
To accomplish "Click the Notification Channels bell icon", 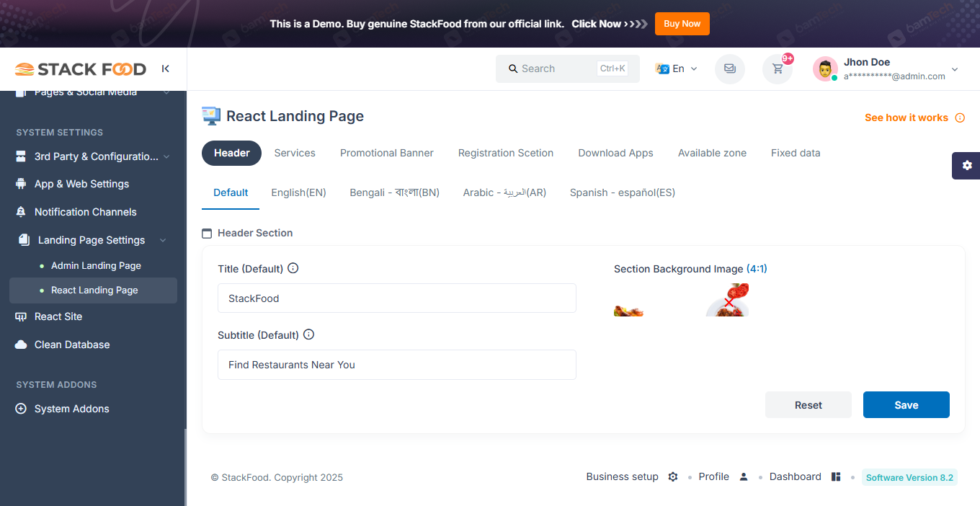I will click(21, 212).
